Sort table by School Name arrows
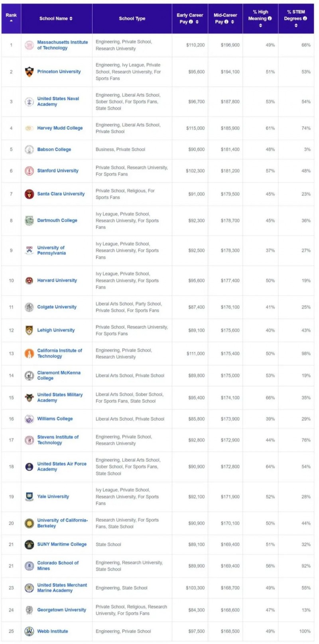Image resolution: width=319 pixels, height=644 pixels. [x=71, y=19]
